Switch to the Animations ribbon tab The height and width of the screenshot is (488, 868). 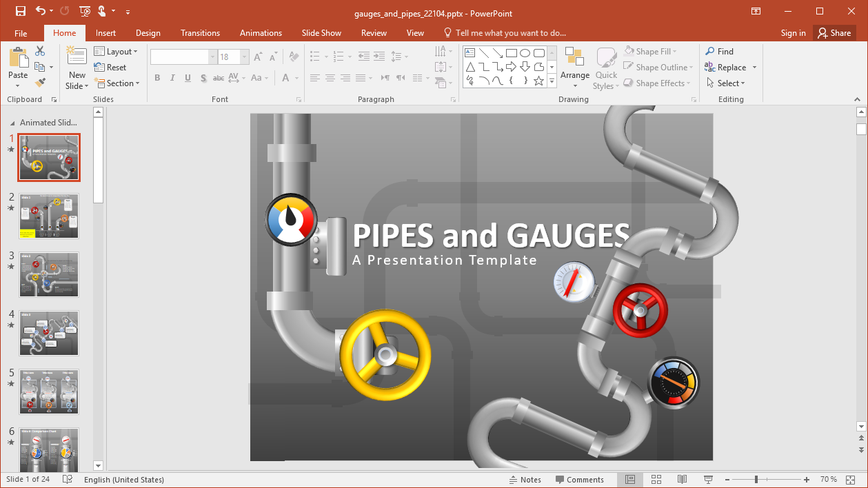[261, 33]
